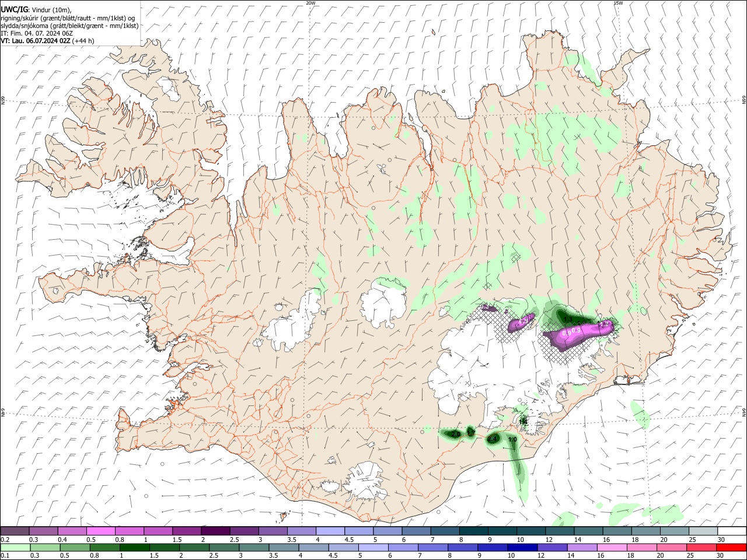Select the bright red 30 mm swatch in lower legend
This screenshot has width=747, height=560.
coord(731,548)
